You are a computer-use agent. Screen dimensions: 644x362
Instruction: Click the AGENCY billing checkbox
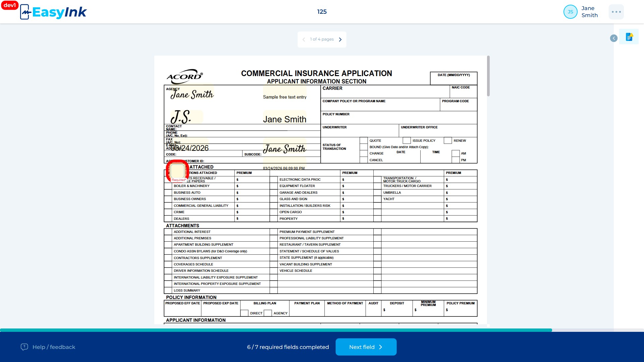coord(268,313)
